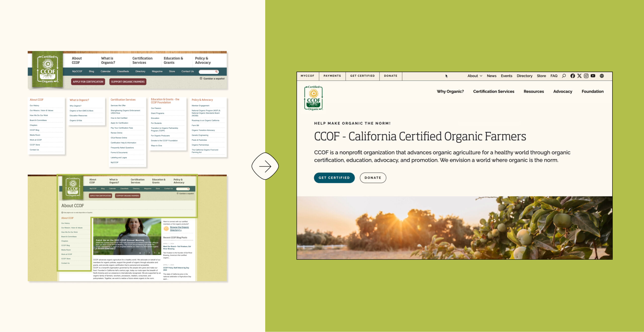Select the PAYMENTS tab in the new top bar
Screen dimensions: 644x332
tap(332, 76)
